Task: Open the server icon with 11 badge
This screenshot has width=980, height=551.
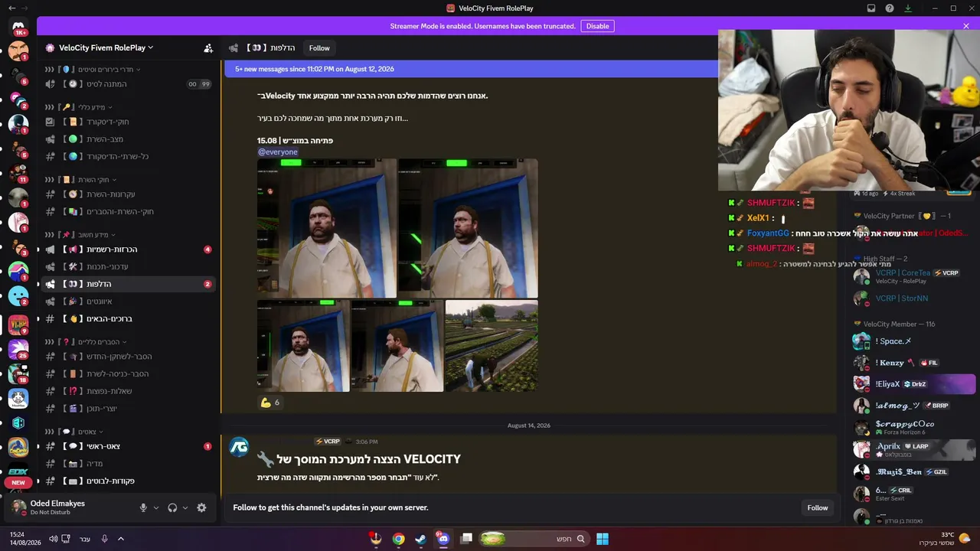Action: [18, 173]
